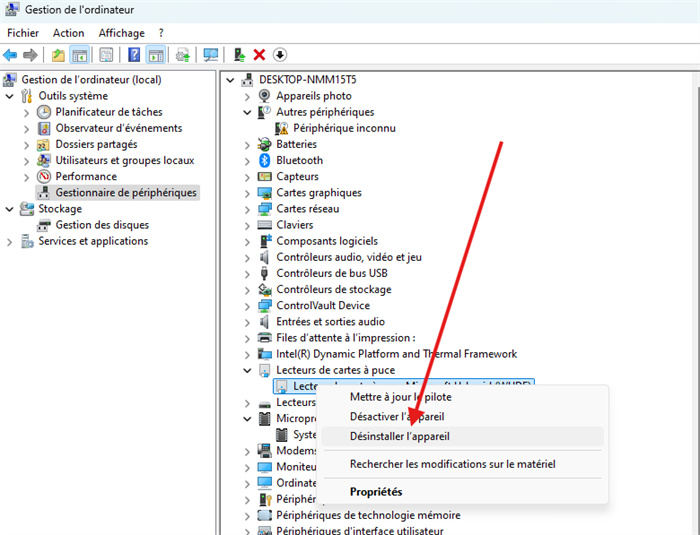The height and width of the screenshot is (535, 700).
Task: Click the Planificateur de tâches clock icon
Action: click(x=44, y=112)
